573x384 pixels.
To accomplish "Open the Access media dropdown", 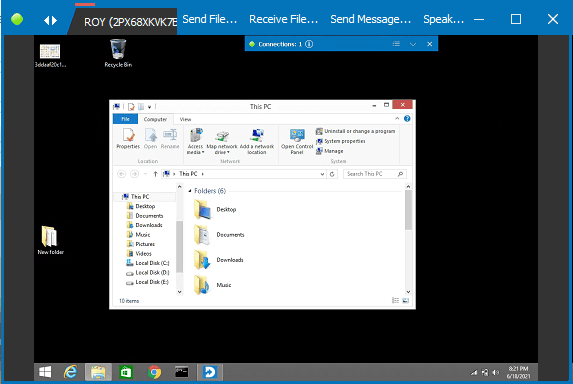I will pos(196,141).
